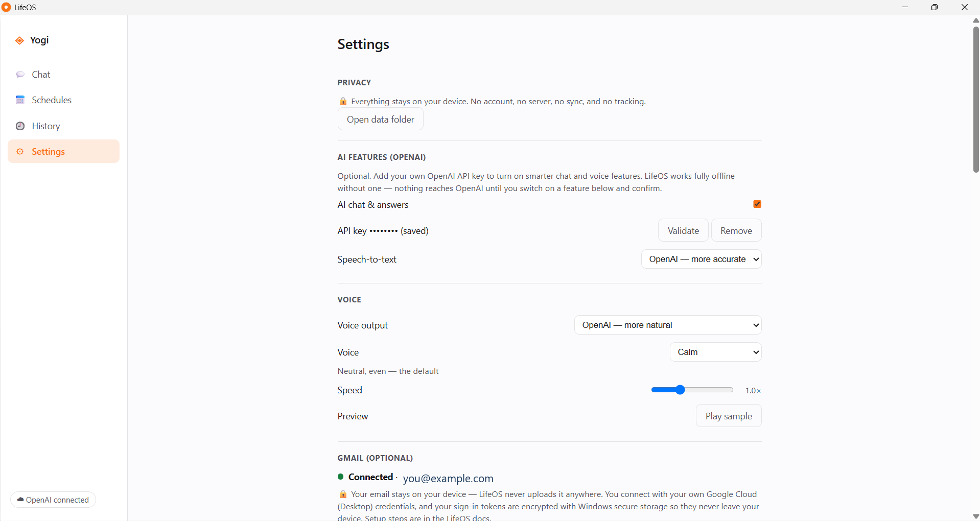Image resolution: width=980 pixels, height=521 pixels.
Task: Remove the saved API key
Action: click(736, 230)
